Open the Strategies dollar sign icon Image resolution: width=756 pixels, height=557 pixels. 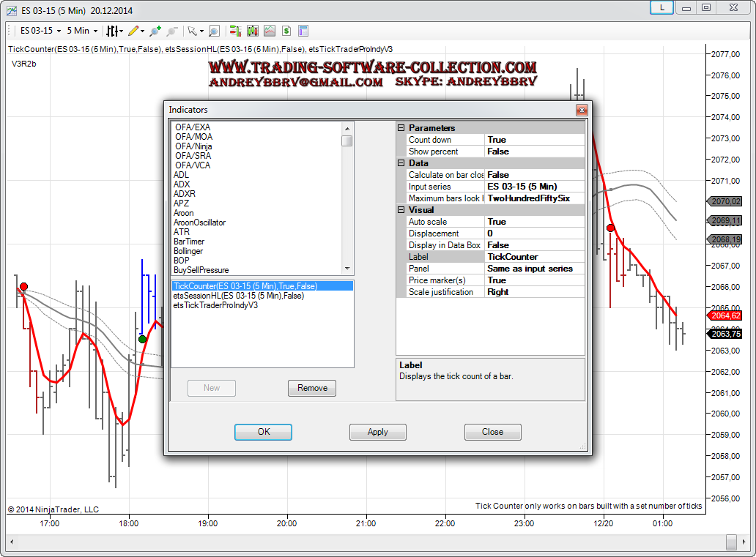286,31
